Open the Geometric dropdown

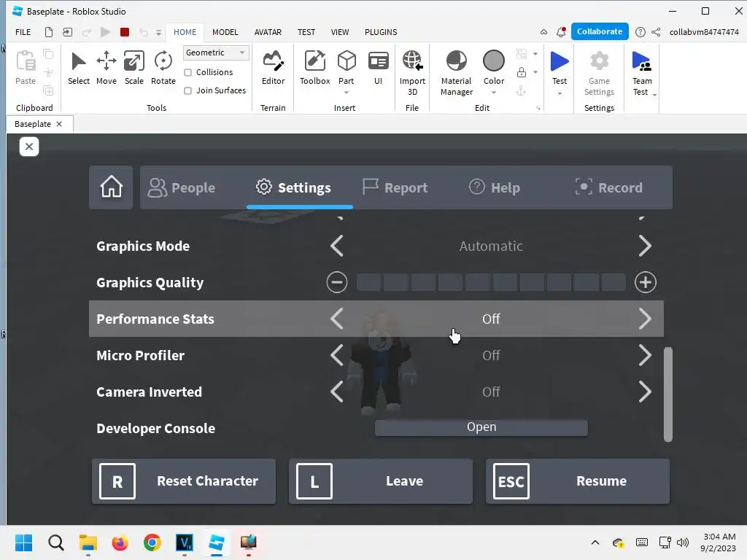(216, 52)
